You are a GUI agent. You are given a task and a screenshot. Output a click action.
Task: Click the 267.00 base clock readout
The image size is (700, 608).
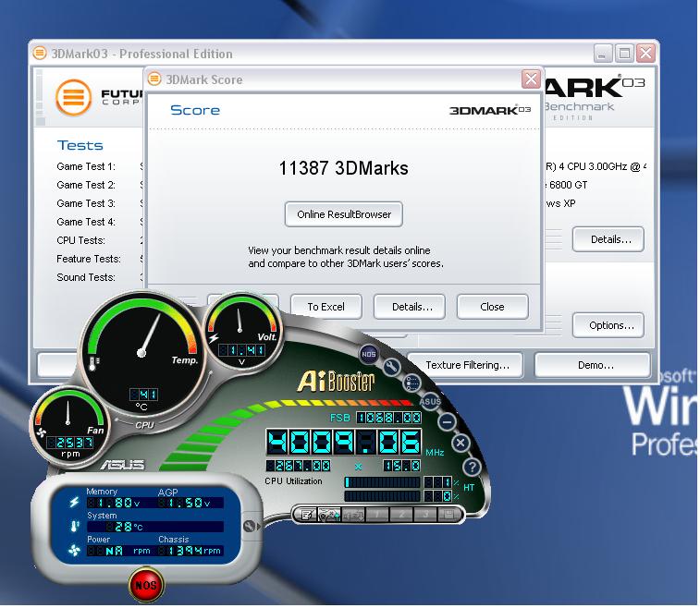[298, 466]
